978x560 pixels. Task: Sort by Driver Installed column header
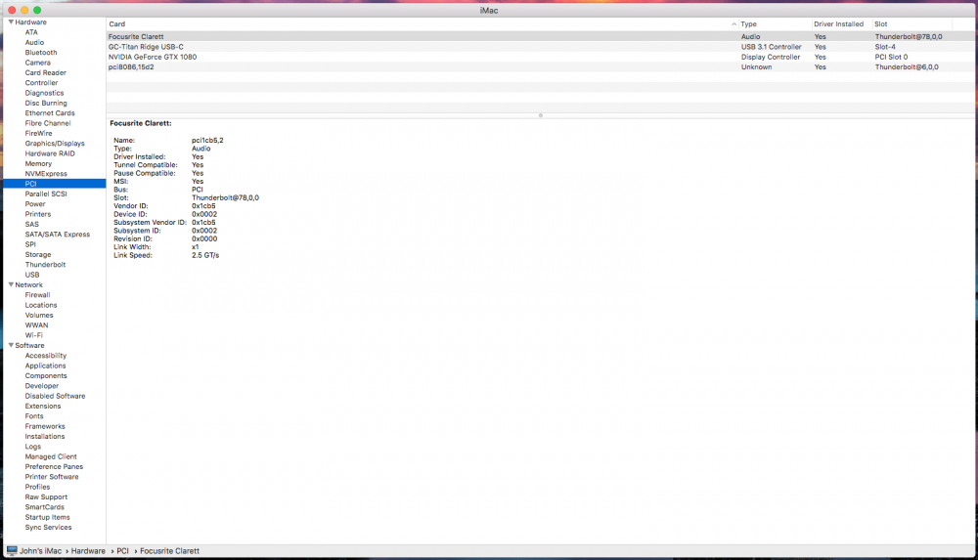click(841, 24)
